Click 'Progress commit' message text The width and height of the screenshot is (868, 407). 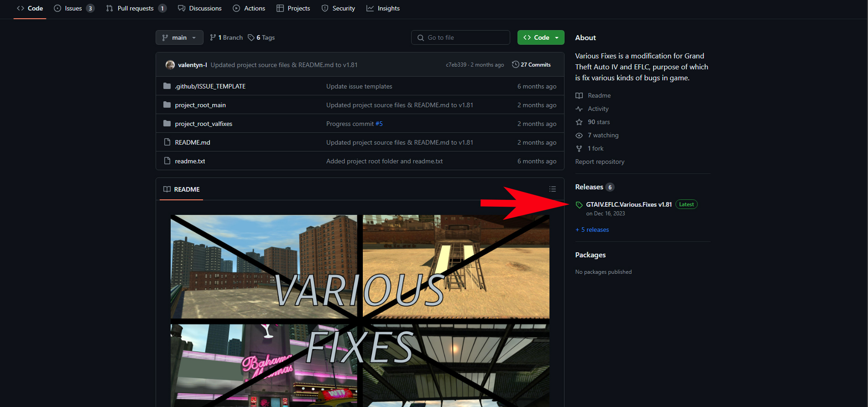350,124
